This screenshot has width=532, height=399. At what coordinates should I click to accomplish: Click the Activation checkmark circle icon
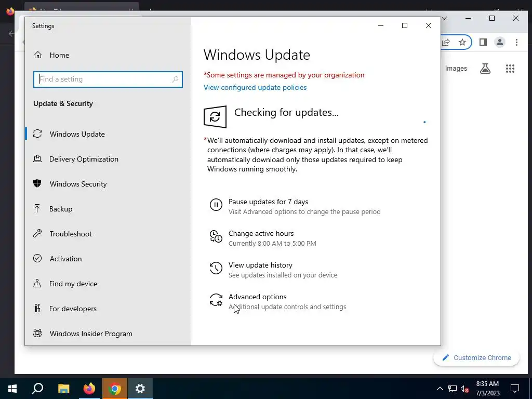(x=37, y=258)
